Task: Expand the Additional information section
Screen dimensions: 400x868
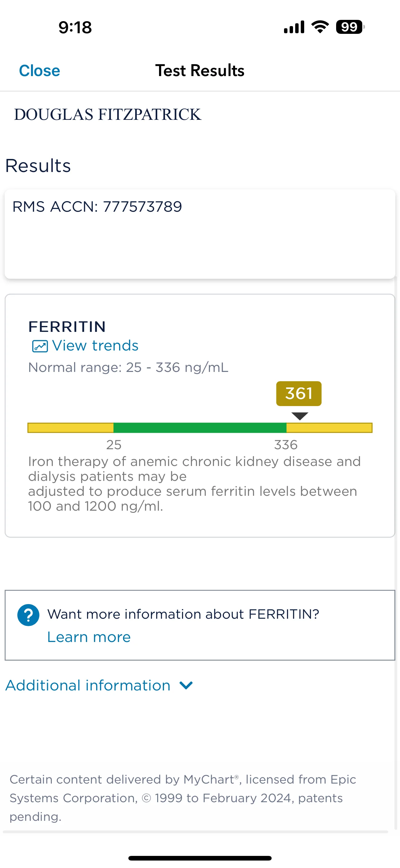Action: pyautogui.click(x=88, y=685)
